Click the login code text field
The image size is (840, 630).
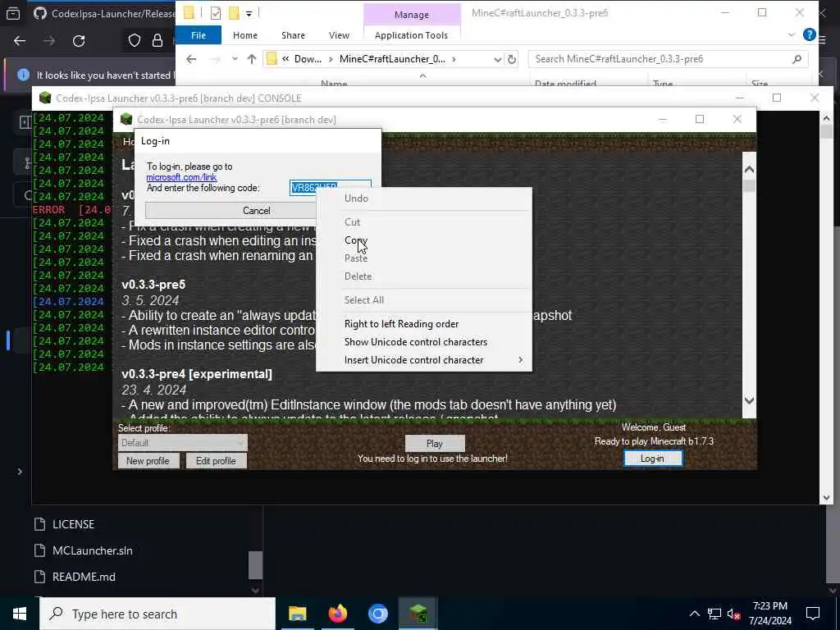point(330,188)
